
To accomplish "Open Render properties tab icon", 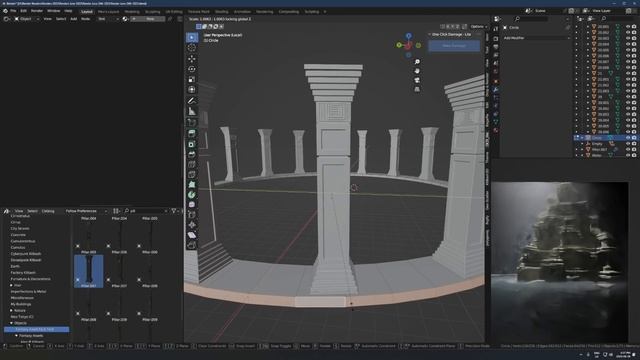I will tap(496, 38).
